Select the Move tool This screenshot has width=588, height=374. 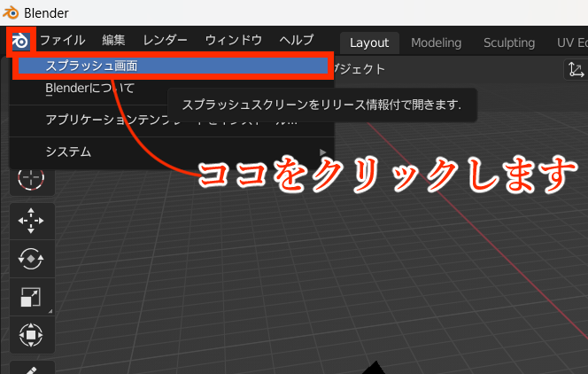31,221
